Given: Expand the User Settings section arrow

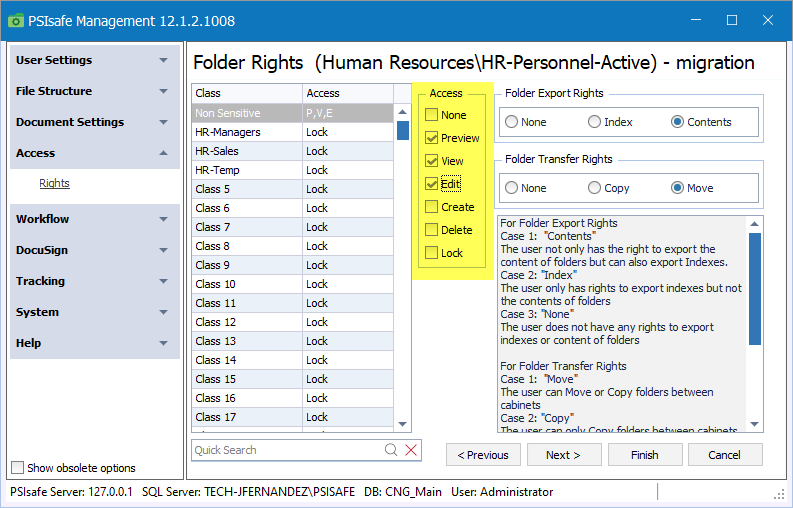Looking at the screenshot, I should [x=163, y=60].
